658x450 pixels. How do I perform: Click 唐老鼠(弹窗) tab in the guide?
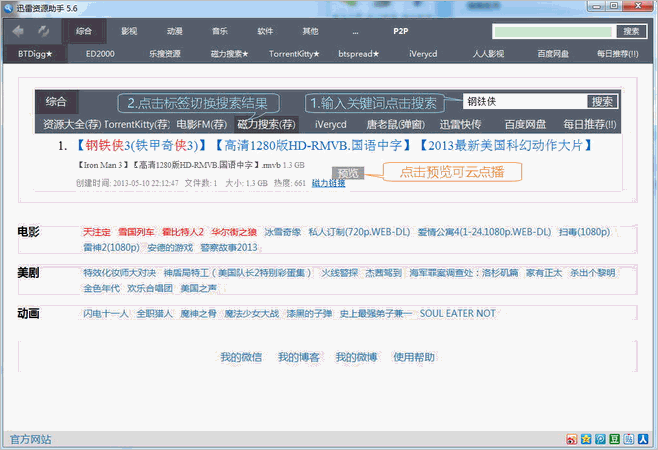click(x=395, y=124)
